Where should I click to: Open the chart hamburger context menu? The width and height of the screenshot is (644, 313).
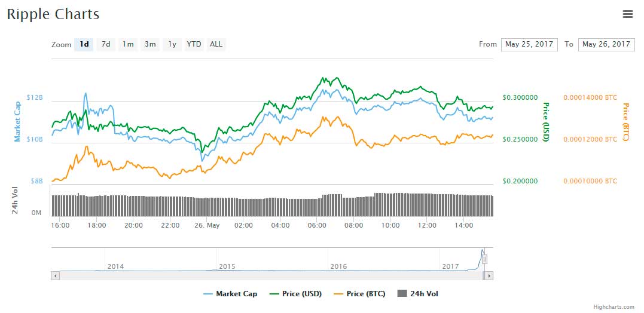click(628, 14)
